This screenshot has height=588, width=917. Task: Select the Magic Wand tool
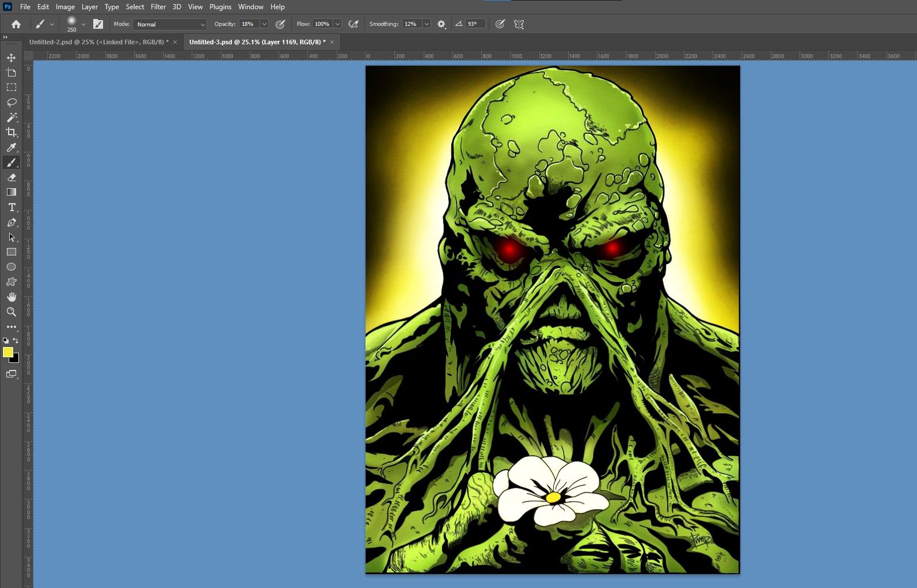[x=11, y=117]
